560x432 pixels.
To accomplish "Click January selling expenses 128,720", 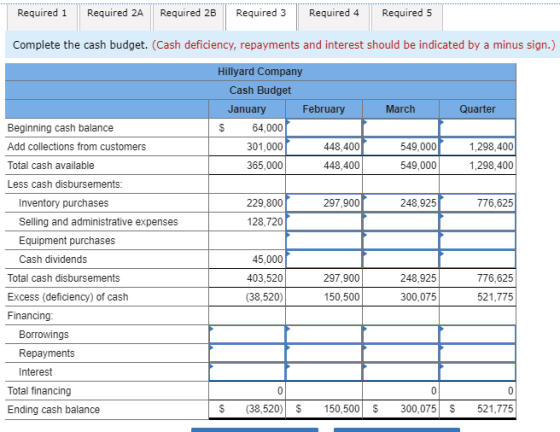I will (265, 222).
